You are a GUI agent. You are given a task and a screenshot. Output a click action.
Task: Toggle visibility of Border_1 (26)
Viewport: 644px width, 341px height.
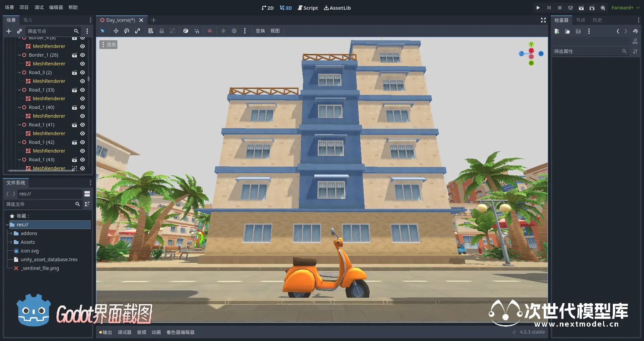(83, 55)
